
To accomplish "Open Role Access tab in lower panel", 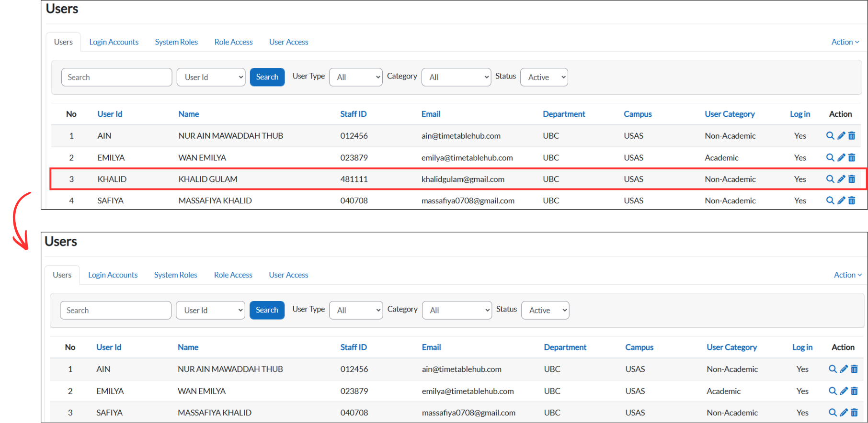I will tap(233, 275).
